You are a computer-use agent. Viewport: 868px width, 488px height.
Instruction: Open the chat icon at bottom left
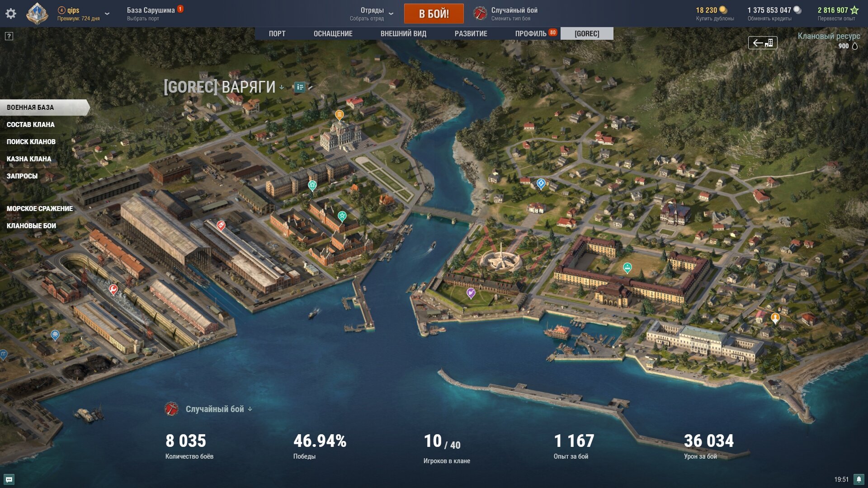pyautogui.click(x=9, y=479)
